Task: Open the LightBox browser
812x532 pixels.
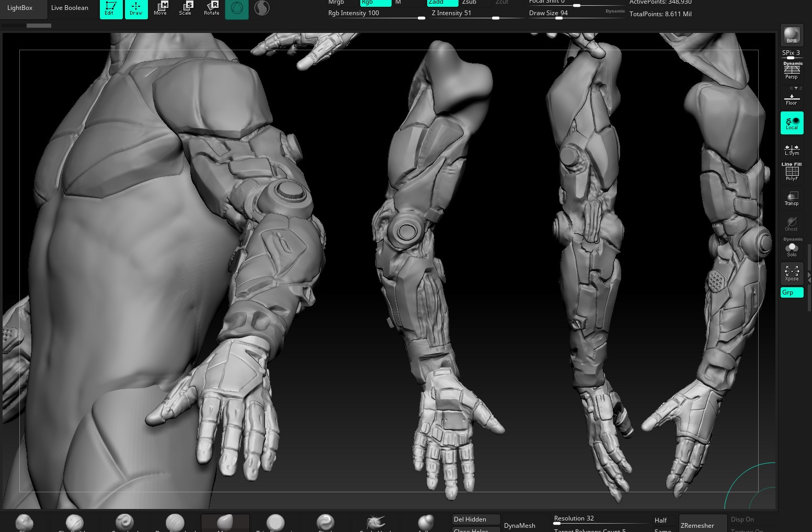Action: [20, 8]
